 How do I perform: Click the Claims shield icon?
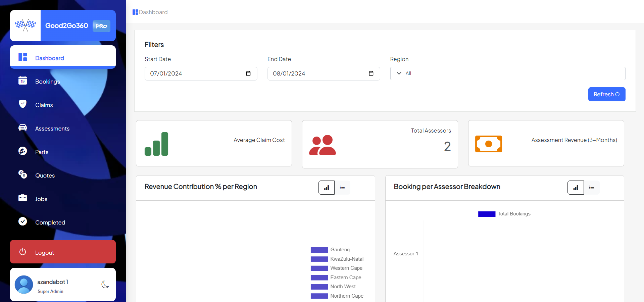click(x=22, y=104)
